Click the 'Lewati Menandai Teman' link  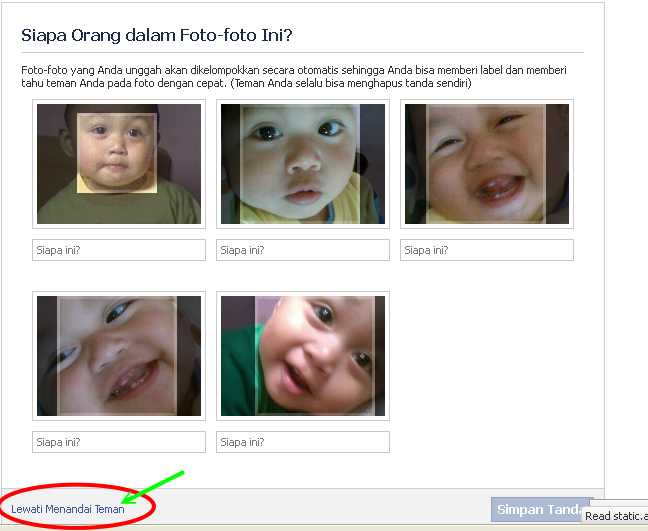(68, 509)
